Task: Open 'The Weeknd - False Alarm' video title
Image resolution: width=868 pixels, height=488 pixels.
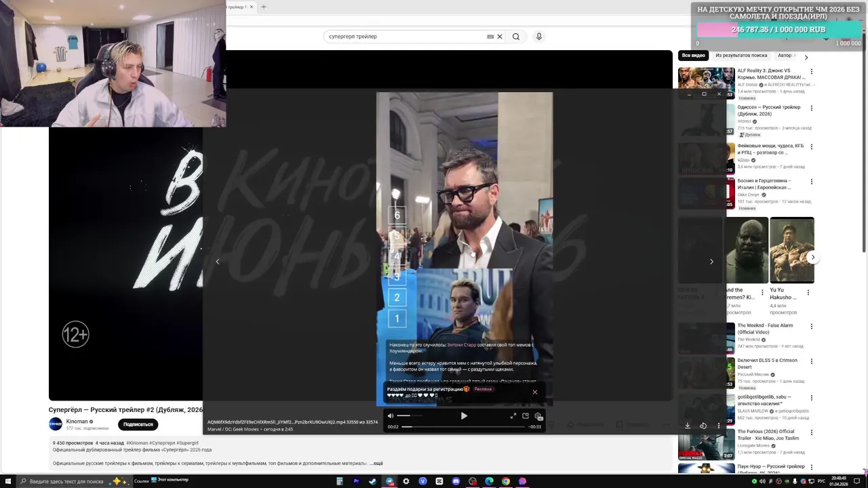Action: coord(765,329)
